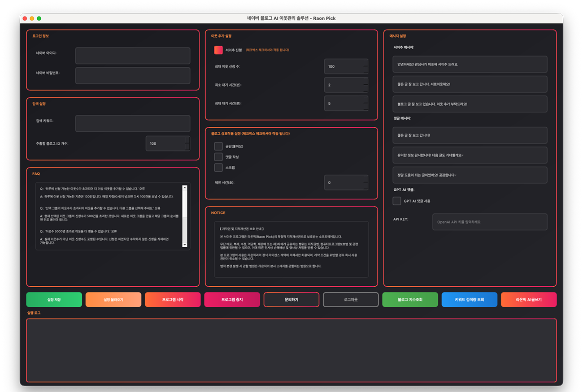Viewport: 583px width, 392px height.
Task: Turn on GPT AI 댓글 사용
Action: (397, 201)
